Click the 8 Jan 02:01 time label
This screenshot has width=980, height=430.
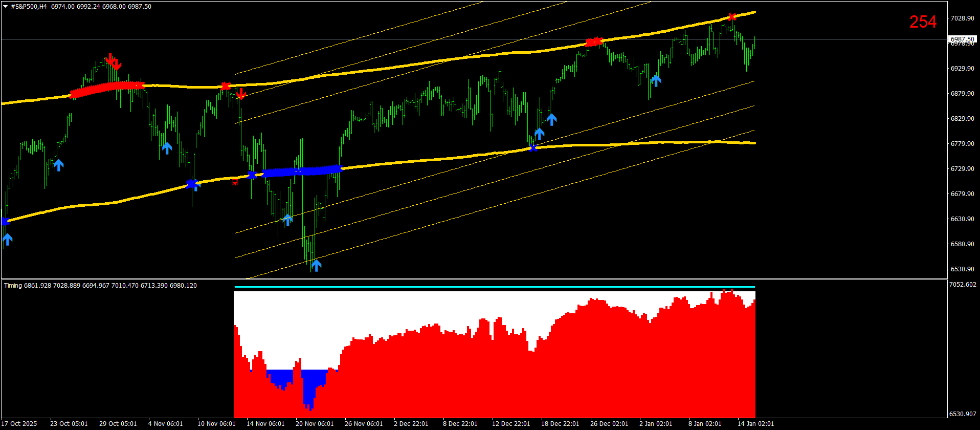pos(705,424)
